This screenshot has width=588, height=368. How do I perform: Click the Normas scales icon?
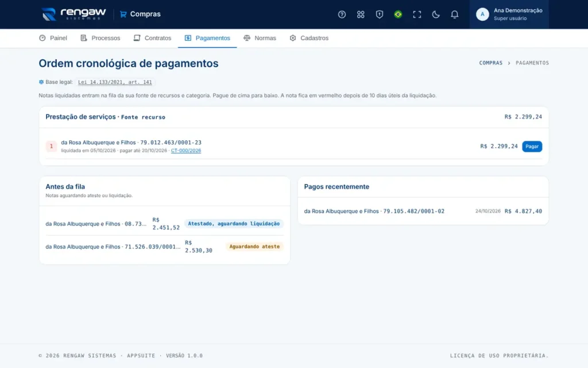pos(247,38)
